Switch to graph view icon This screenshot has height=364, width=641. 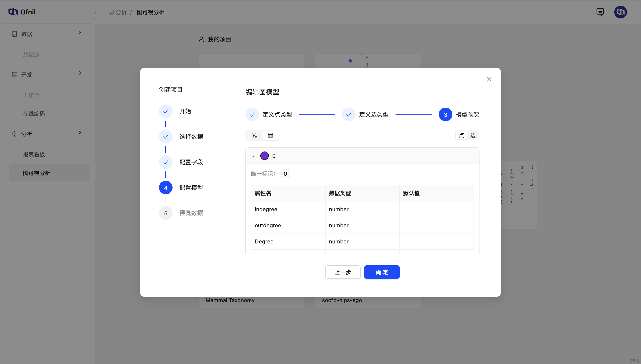point(254,135)
